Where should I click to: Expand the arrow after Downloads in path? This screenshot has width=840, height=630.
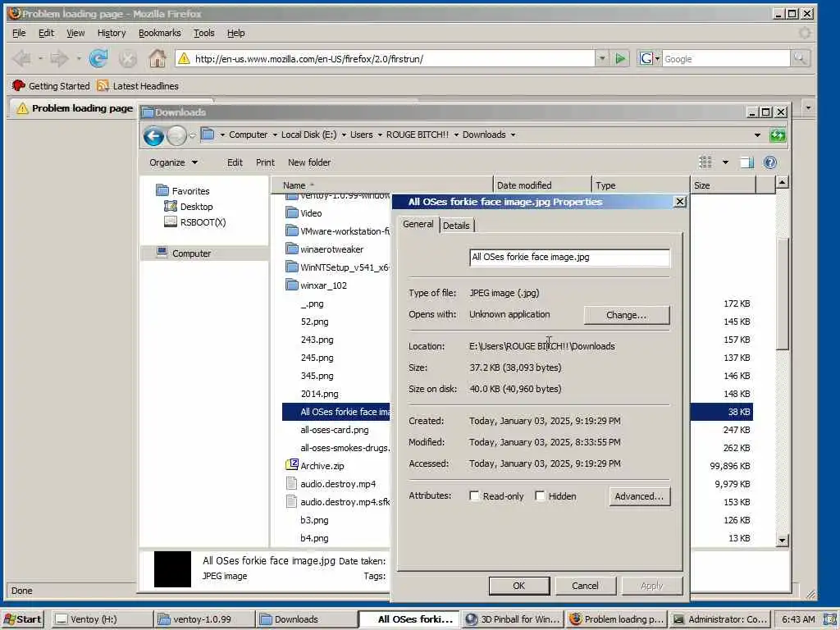point(513,135)
